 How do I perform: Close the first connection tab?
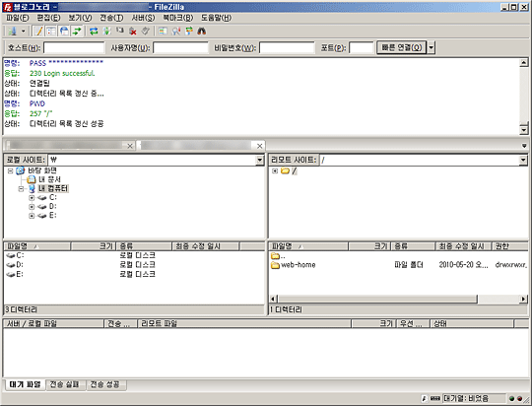[x=130, y=146]
